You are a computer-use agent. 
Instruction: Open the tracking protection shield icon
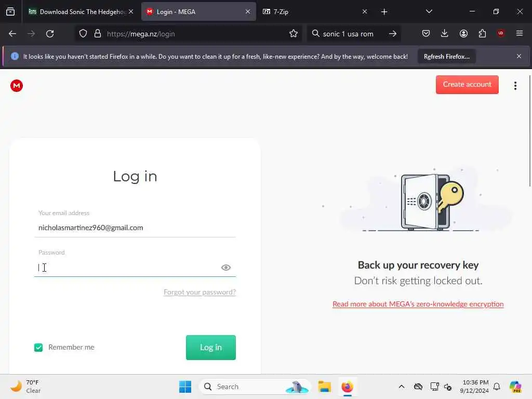point(83,34)
